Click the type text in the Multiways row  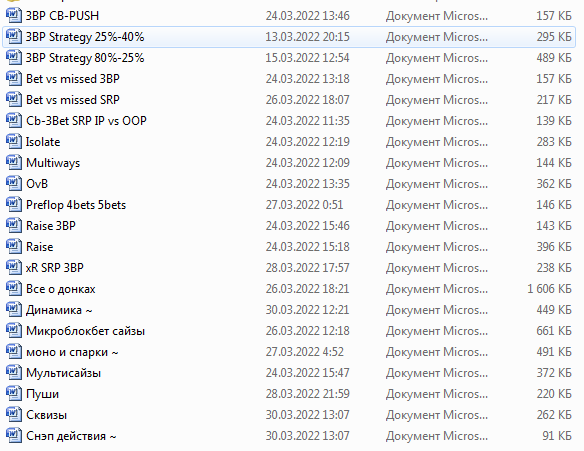437,163
